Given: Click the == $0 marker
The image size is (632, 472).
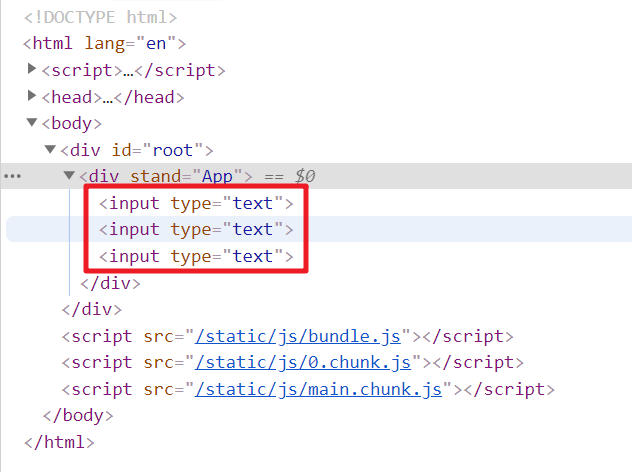Looking at the screenshot, I should point(289,177).
